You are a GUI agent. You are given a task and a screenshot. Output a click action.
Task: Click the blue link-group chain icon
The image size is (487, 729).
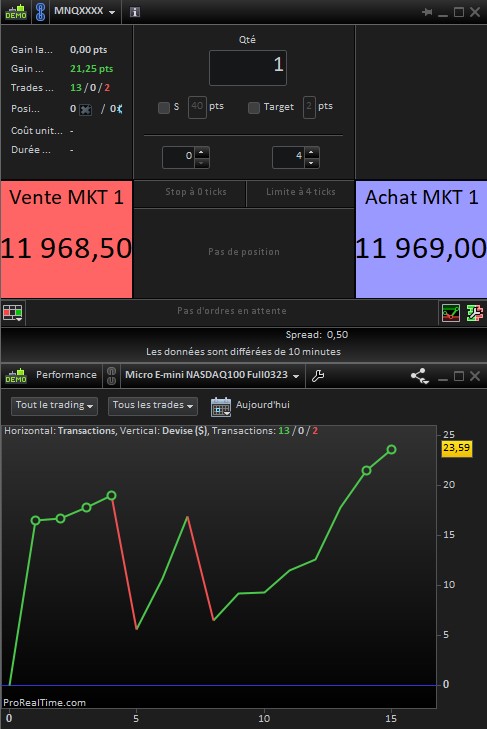(x=40, y=12)
